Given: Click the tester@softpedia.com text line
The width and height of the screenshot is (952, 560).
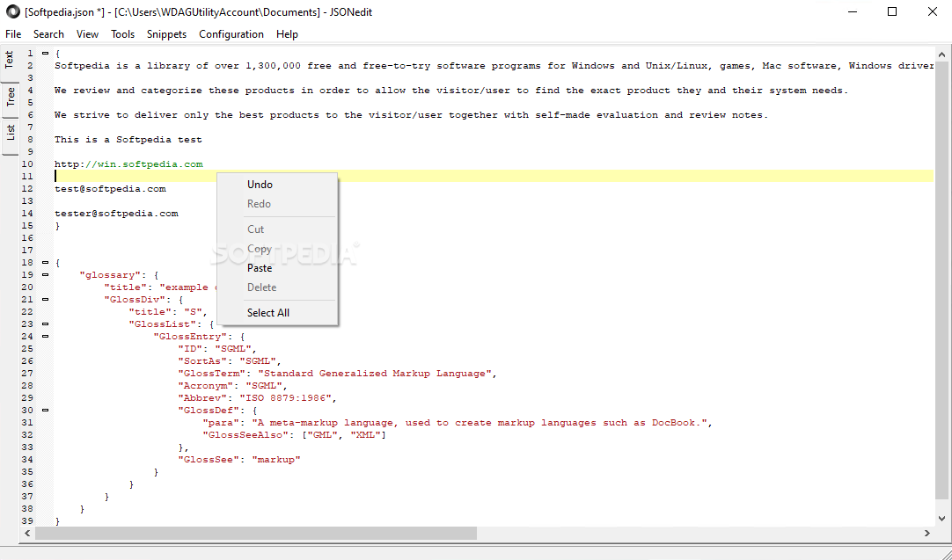Looking at the screenshot, I should tap(116, 214).
